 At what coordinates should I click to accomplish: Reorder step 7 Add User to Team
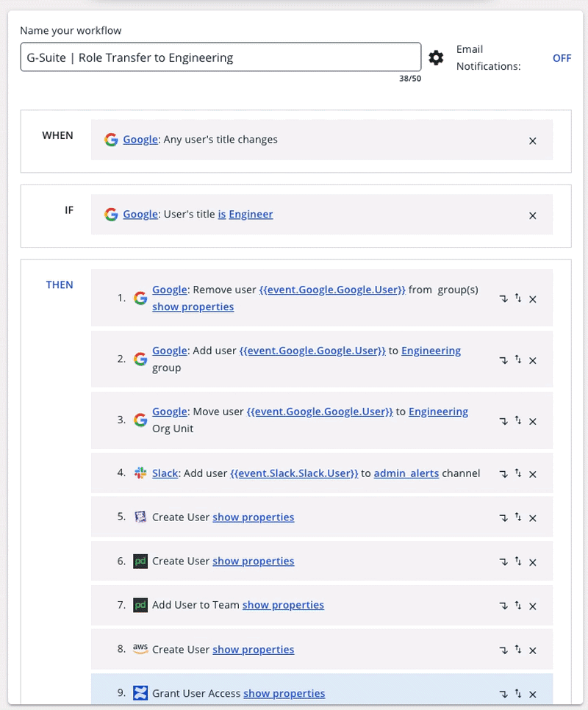pyautogui.click(x=518, y=605)
